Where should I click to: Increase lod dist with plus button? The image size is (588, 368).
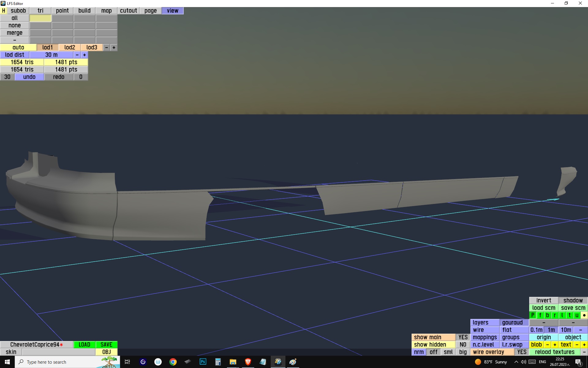point(85,55)
